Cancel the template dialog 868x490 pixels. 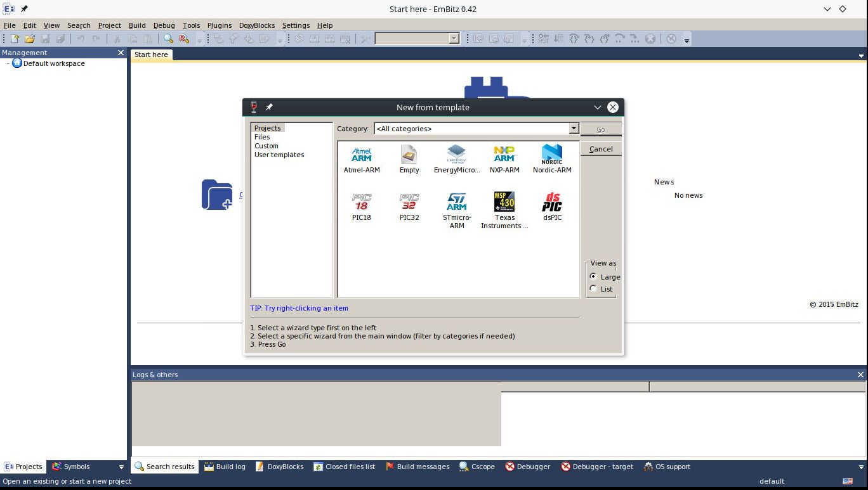[x=600, y=148]
